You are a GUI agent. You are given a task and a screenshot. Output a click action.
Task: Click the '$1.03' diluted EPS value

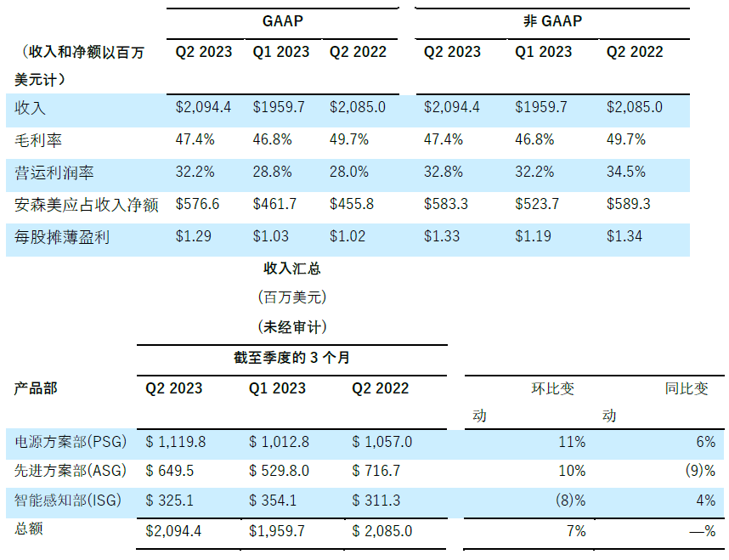pyautogui.click(x=270, y=236)
